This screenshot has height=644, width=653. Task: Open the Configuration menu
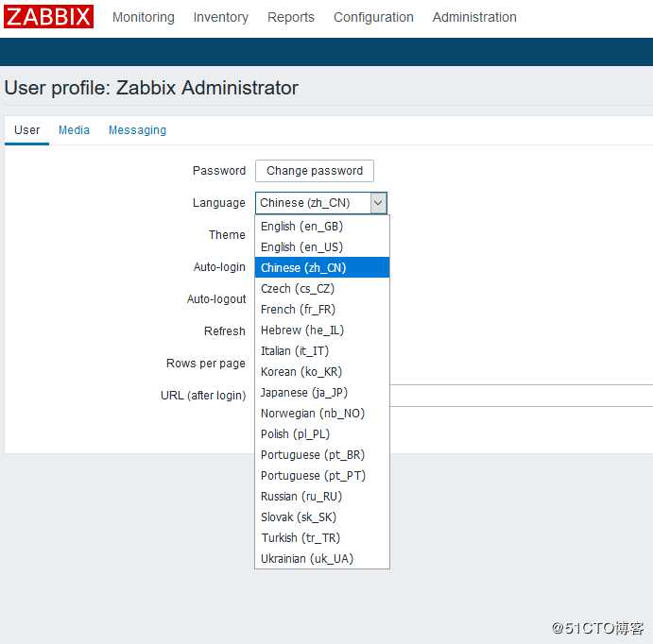tap(373, 17)
